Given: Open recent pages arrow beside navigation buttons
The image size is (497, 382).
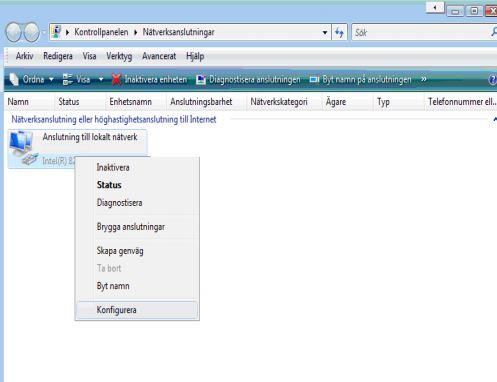Looking at the screenshot, I should coord(44,33).
